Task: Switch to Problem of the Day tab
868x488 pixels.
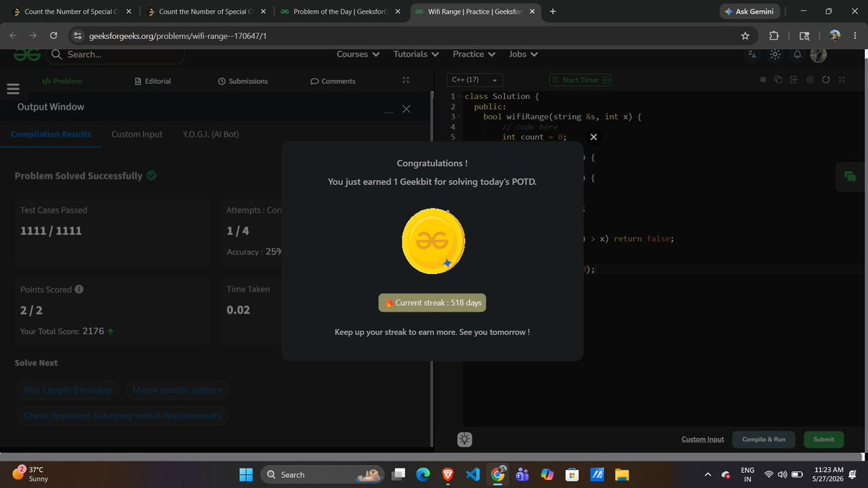Action: [340, 12]
